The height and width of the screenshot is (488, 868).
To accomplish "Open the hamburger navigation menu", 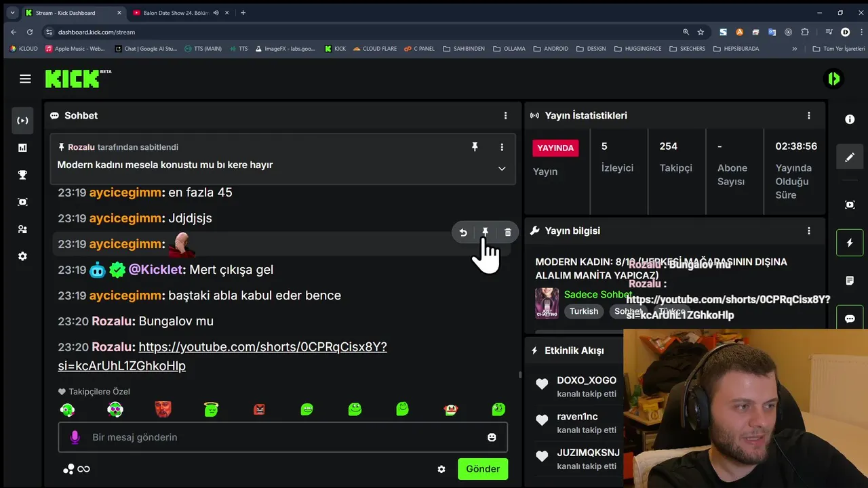I will click(25, 79).
